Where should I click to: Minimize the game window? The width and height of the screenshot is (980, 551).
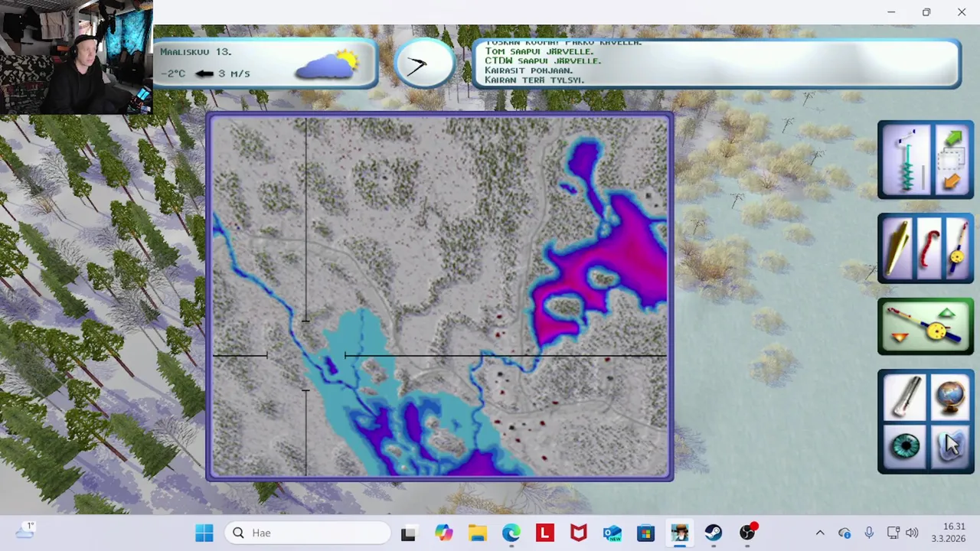891,12
